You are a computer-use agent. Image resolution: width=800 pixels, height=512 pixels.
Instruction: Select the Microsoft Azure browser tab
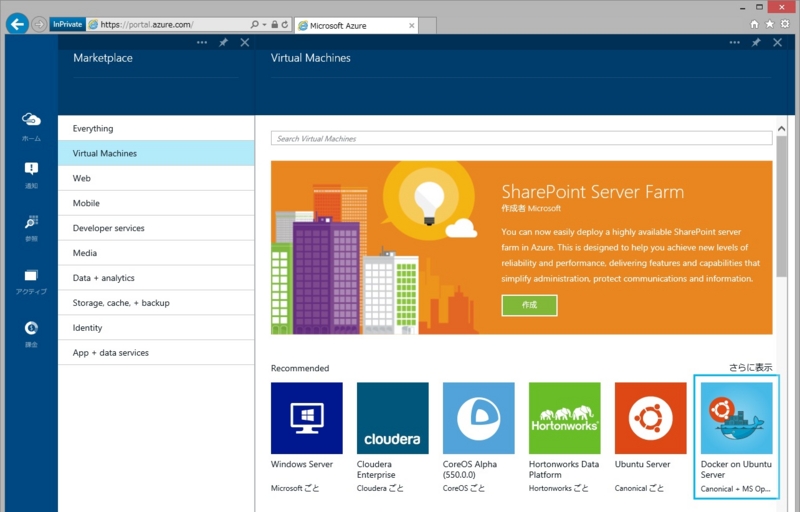(356, 25)
